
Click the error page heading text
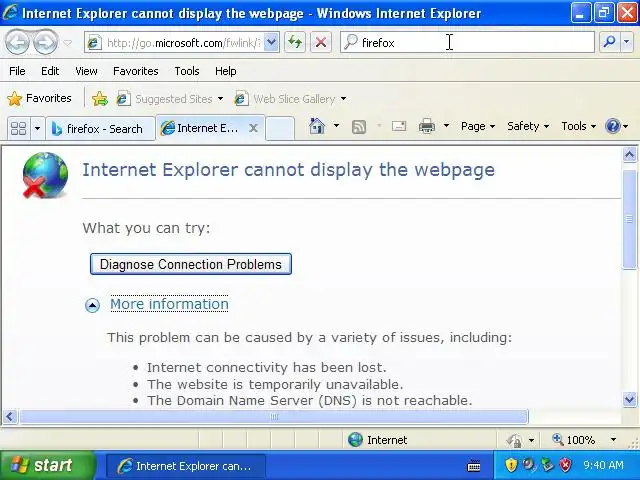289,170
